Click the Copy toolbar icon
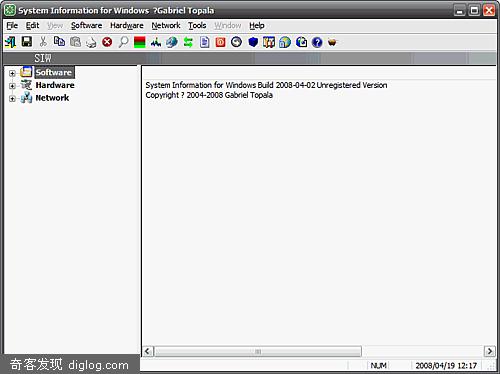Image resolution: width=500 pixels, height=374 pixels. click(x=59, y=42)
